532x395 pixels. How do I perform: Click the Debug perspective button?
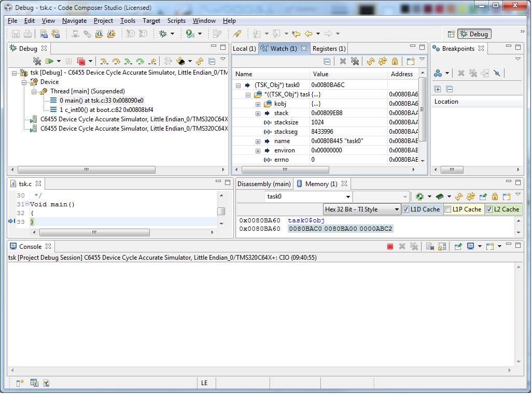click(x=474, y=34)
